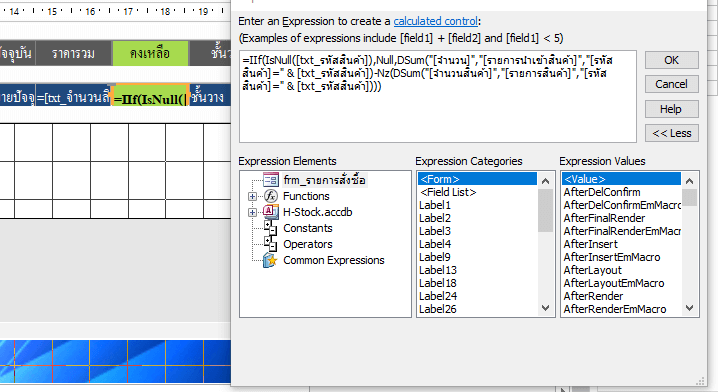
Task: Select Label4 in Expression Categories
Action: click(477, 244)
